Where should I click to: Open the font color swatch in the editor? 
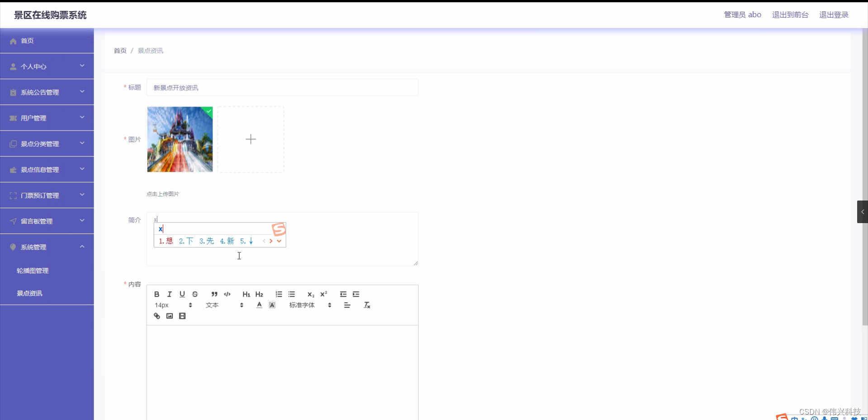coord(259,305)
